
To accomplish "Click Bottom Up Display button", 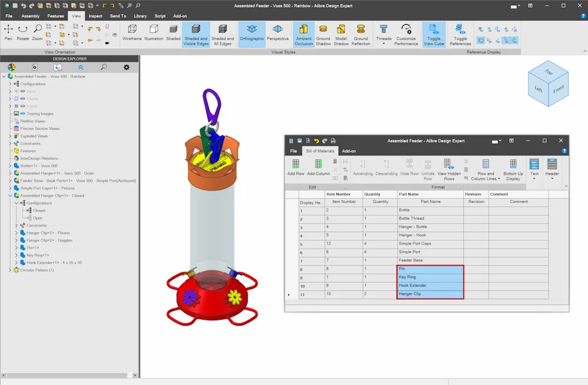I will [x=513, y=170].
